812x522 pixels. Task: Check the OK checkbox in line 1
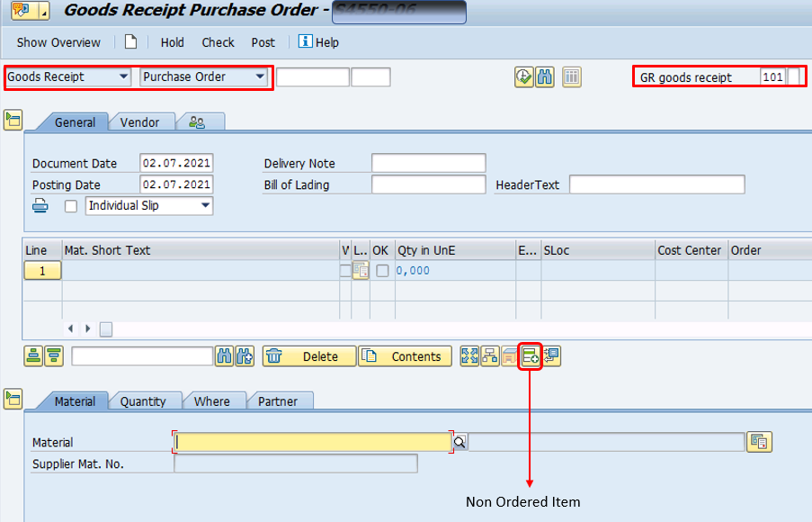382,271
